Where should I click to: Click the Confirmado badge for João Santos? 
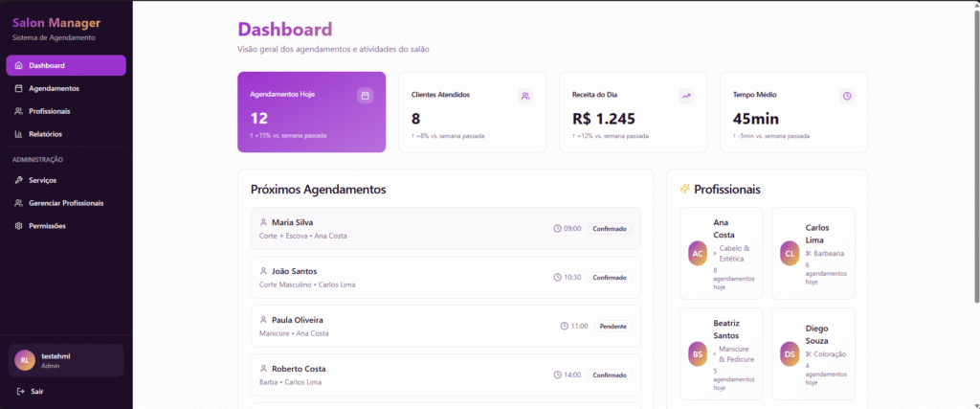click(610, 277)
